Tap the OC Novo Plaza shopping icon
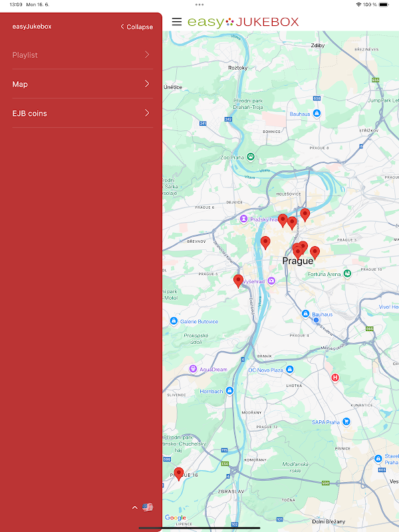Image resolution: width=399 pixels, height=532 pixels. click(x=290, y=370)
